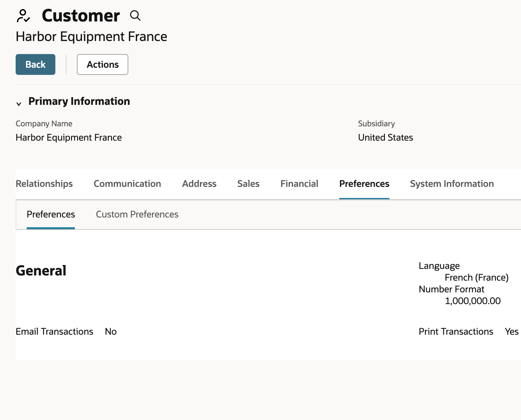Click the Subsidiary value United States
The height and width of the screenshot is (420, 521).
[x=386, y=137]
